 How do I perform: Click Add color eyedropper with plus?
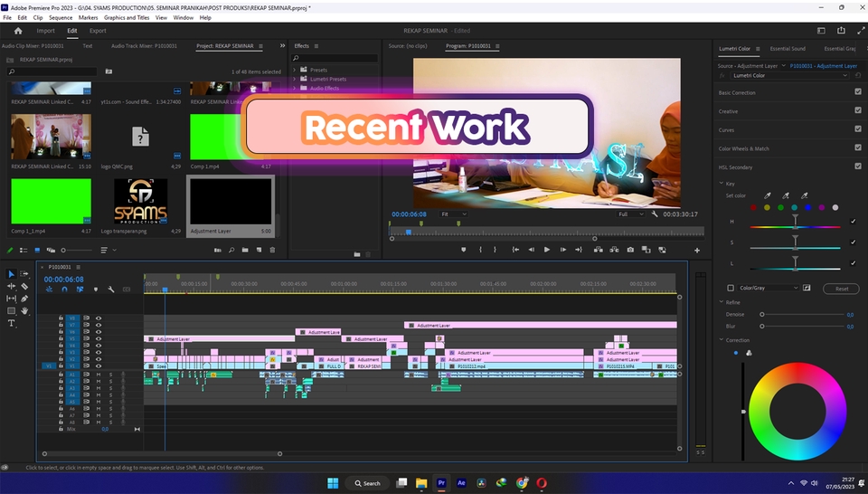(786, 195)
